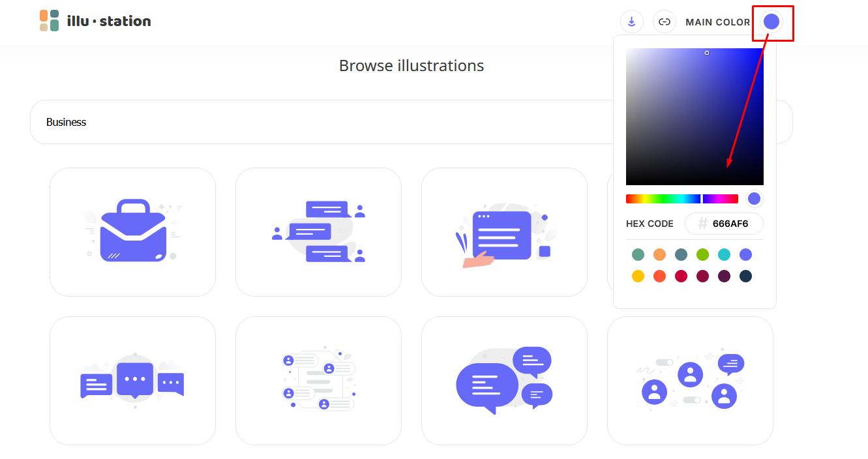This screenshot has width=868, height=459.
Task: Open the MAIN COLOR picker circle
Action: tap(772, 21)
